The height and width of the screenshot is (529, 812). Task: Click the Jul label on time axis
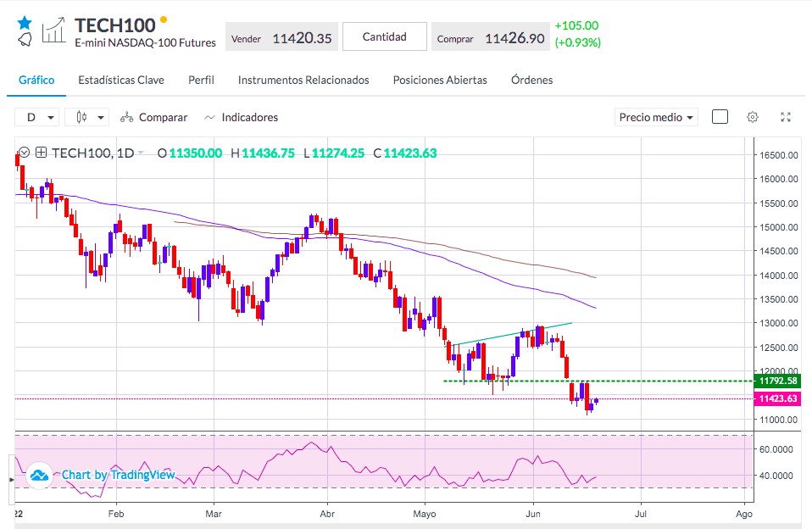click(x=641, y=514)
